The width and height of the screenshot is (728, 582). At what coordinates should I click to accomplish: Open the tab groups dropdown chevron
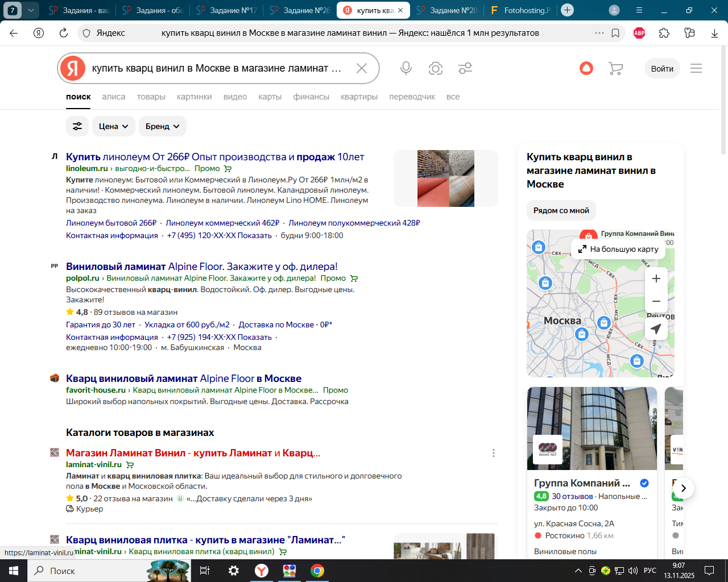(31, 10)
